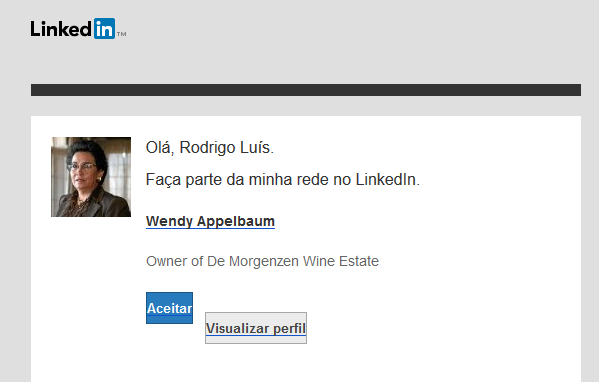Screen dimensions: 599x382
Task: Click the Visualizar perfil button
Action: [x=256, y=328]
